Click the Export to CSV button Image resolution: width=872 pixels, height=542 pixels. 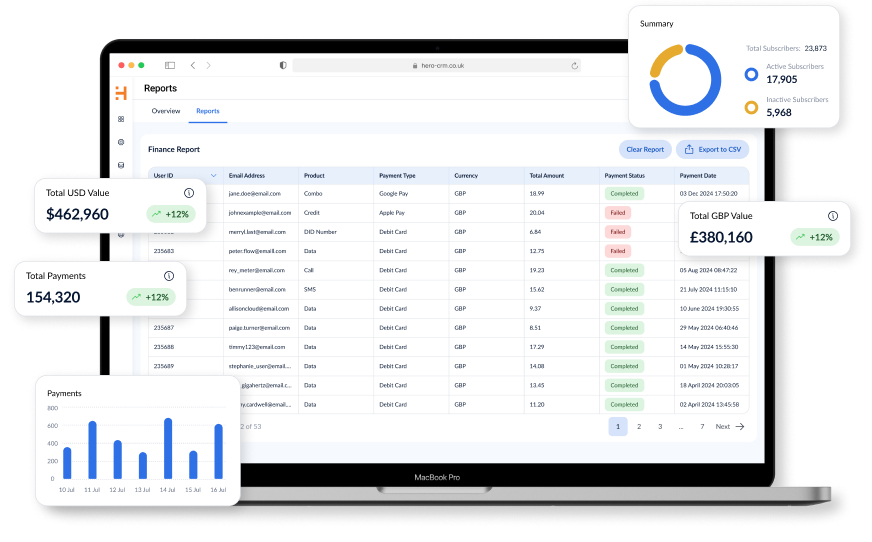click(x=712, y=149)
